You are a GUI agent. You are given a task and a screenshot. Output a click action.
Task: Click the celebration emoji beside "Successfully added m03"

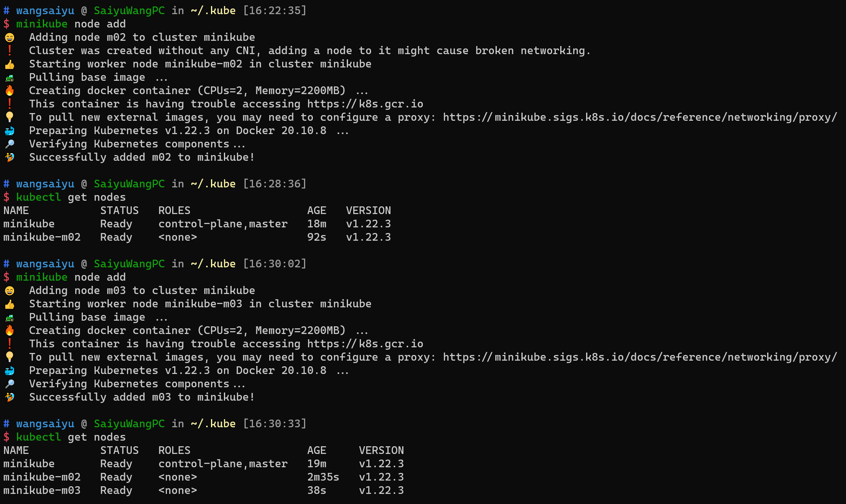coord(9,397)
